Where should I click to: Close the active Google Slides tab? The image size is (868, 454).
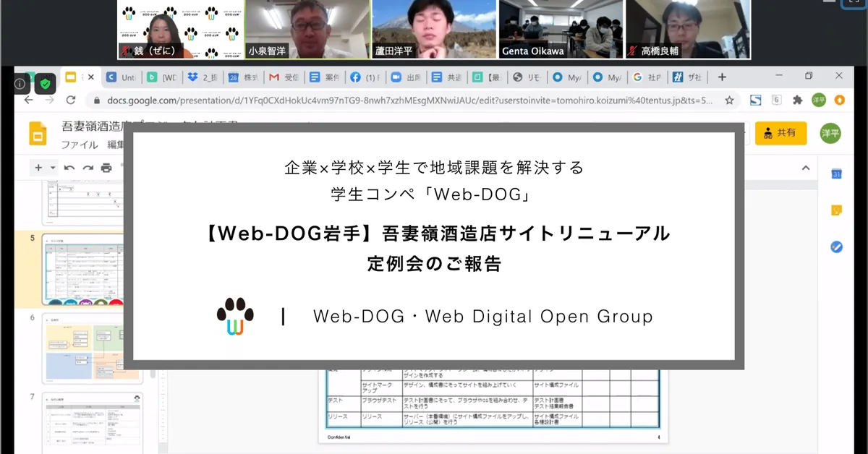(90, 77)
